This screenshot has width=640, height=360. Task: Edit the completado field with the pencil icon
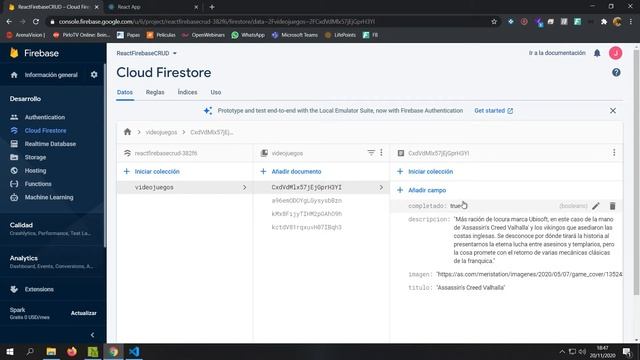tap(596, 206)
